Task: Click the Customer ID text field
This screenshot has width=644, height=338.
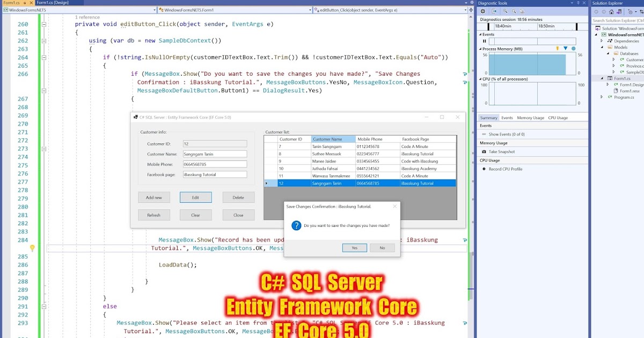Action: (x=215, y=143)
